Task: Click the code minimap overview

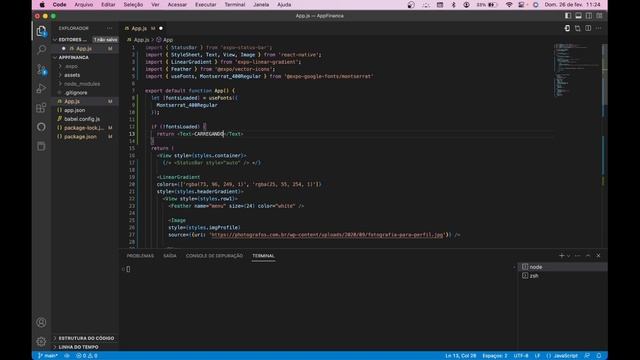Action: pyautogui.click(x=577, y=70)
